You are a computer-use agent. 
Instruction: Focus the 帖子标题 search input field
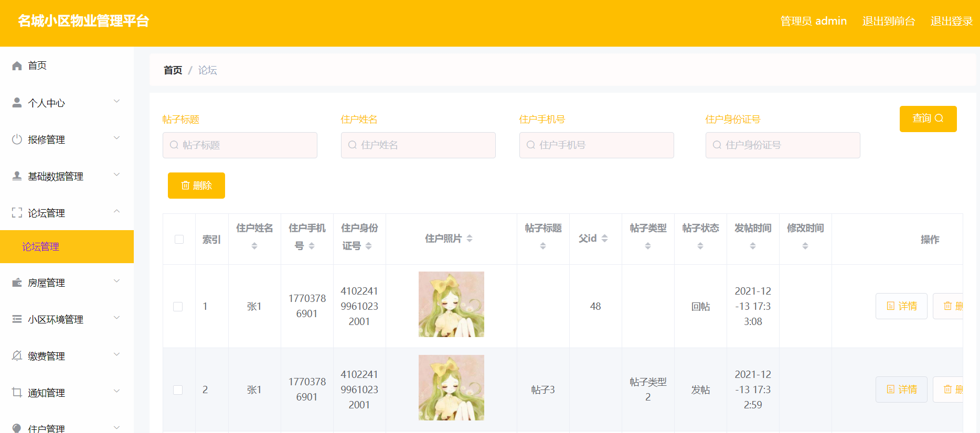coord(240,145)
